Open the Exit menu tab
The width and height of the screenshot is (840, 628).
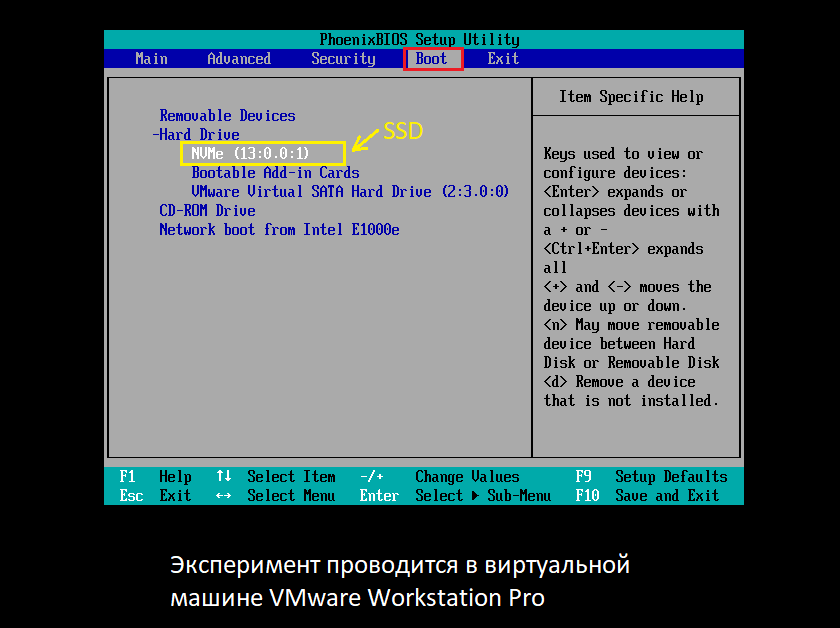tap(503, 58)
